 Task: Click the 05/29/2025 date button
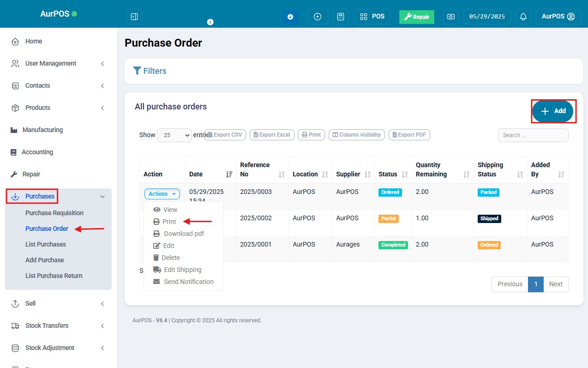pyautogui.click(x=487, y=17)
